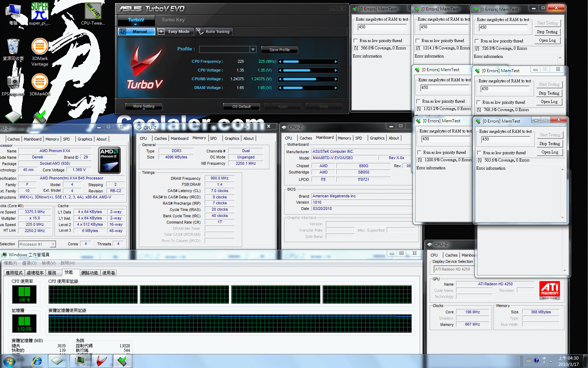Click the Windows Start orb
Screen dimensions: 588x368
coord(9,361)
